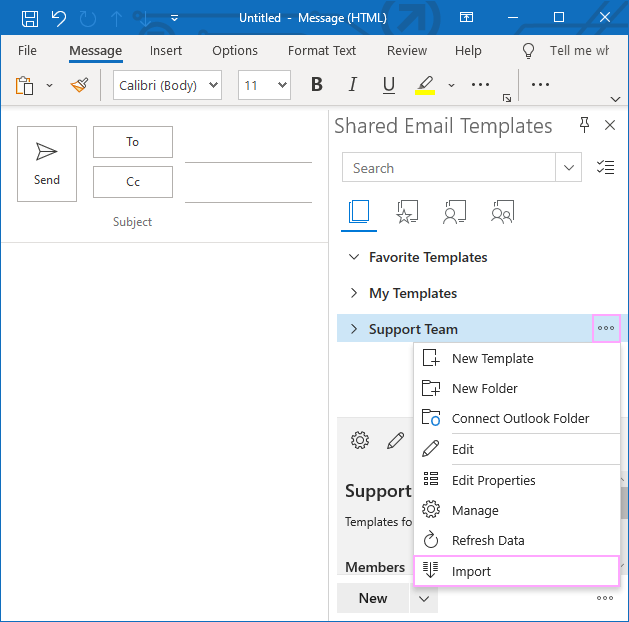
Task: Undo the last action
Action: coord(59,18)
